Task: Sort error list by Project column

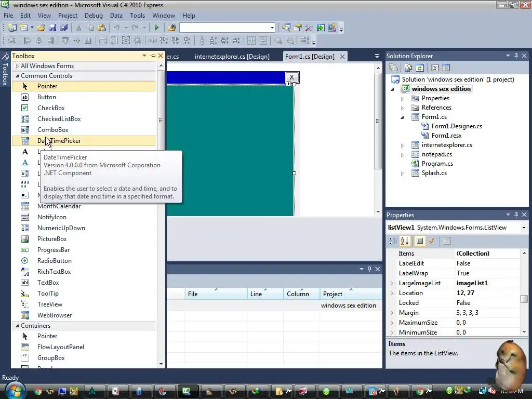Action: (x=351, y=294)
